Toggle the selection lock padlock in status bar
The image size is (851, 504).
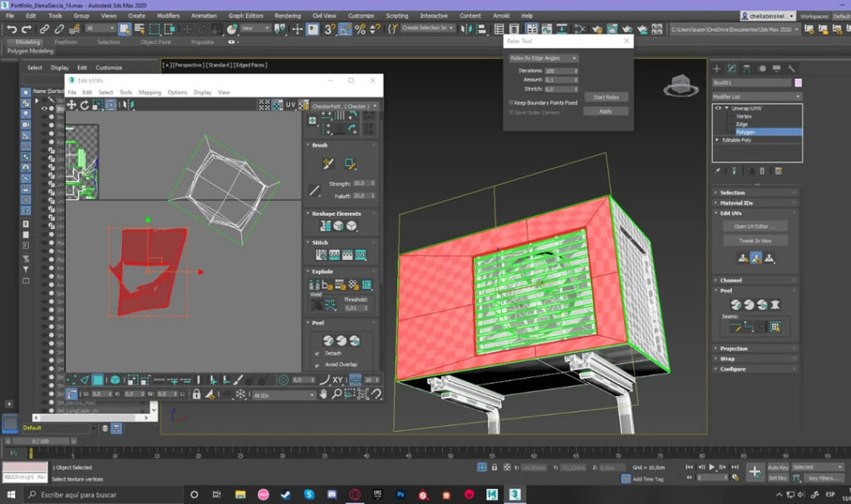click(494, 467)
